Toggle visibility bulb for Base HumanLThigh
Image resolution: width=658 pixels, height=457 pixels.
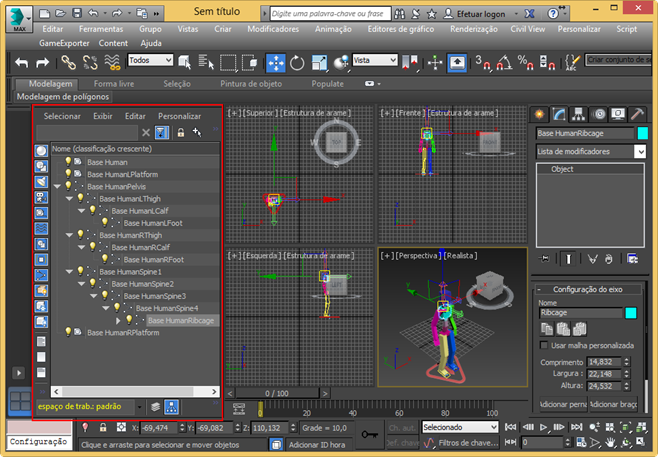80,198
